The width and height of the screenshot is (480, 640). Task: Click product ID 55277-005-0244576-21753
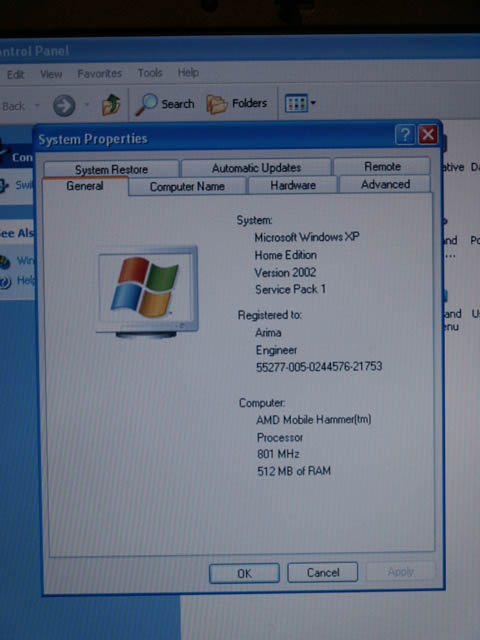(x=319, y=367)
